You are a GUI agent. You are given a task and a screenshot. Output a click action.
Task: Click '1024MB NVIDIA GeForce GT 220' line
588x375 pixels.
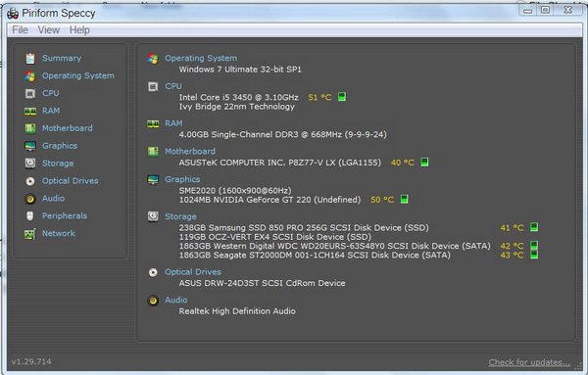269,200
